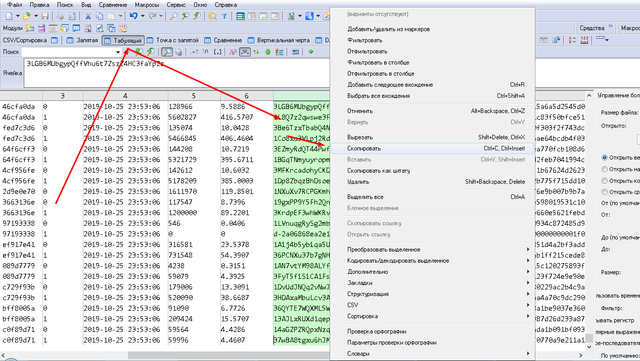Select the Вертикальная черта separator mode
Image resolution: width=640 pixels, height=361 pixels.
(279, 40)
